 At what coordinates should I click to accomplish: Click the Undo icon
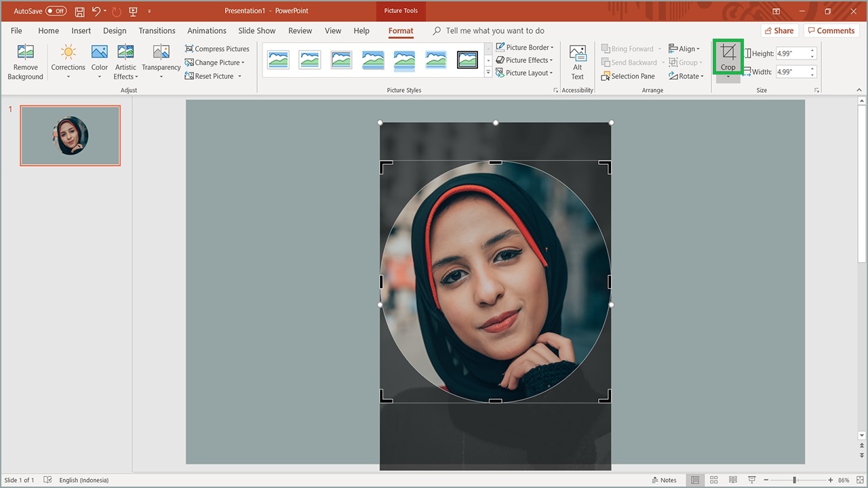[x=96, y=12]
